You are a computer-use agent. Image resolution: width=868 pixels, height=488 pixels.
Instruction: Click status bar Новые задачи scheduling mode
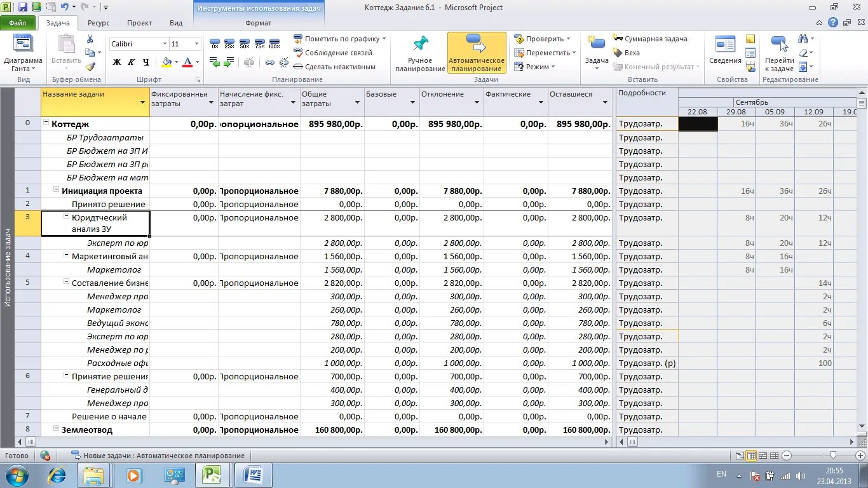click(x=158, y=456)
